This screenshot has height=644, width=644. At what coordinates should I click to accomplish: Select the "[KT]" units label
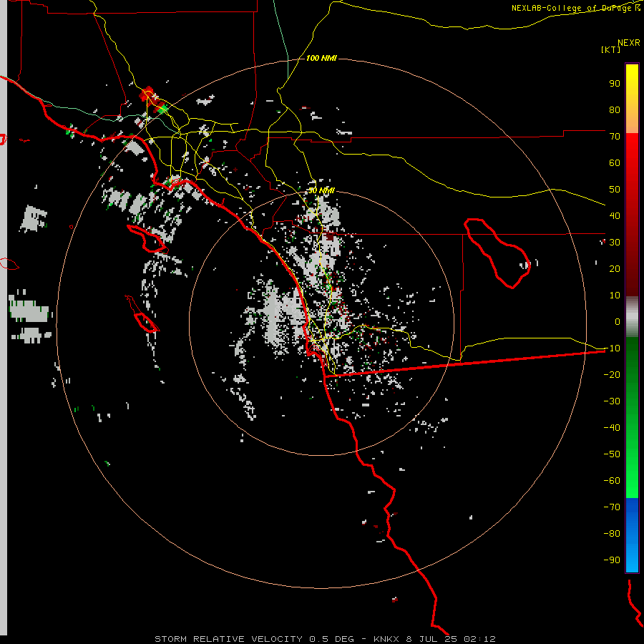(x=610, y=49)
